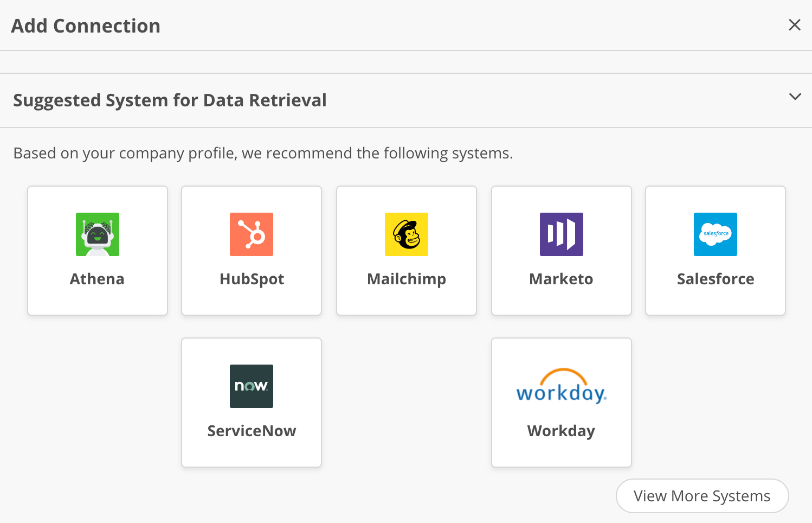Click the Add Connection title
Image resolution: width=812 pixels, height=523 pixels.
click(86, 26)
